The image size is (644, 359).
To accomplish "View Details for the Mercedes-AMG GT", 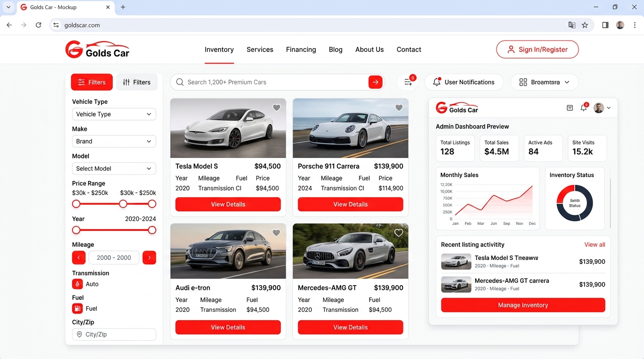I will point(351,327).
